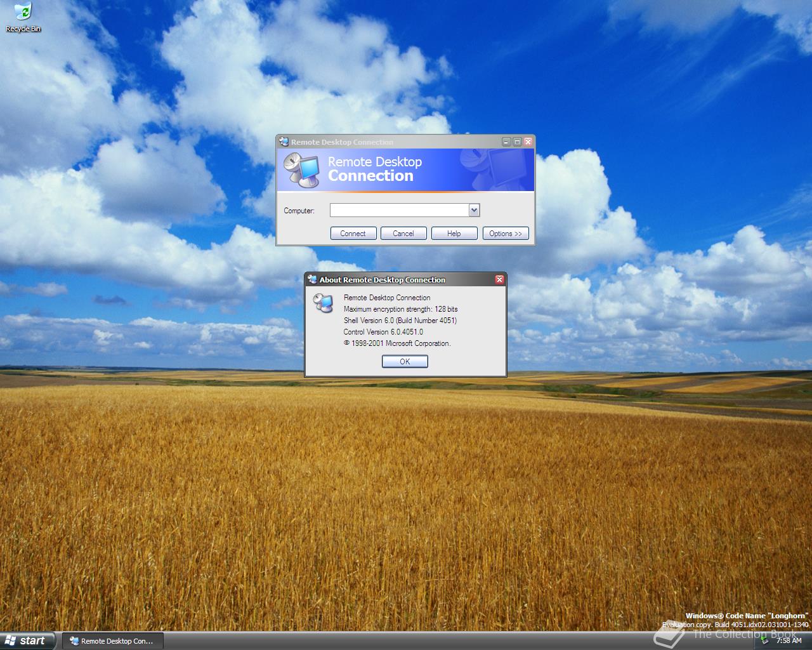Expand the Options >> section

pos(506,234)
